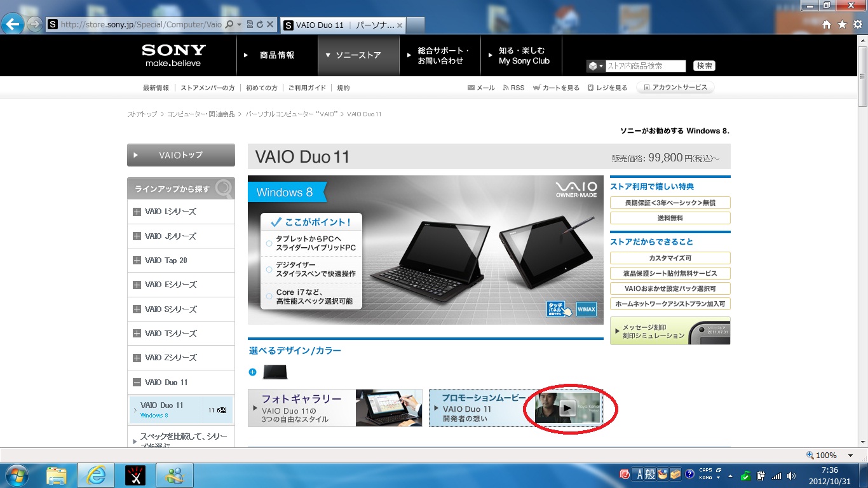This screenshot has width=868, height=488.
Task: Click the メール envelope link
Action: pos(481,88)
